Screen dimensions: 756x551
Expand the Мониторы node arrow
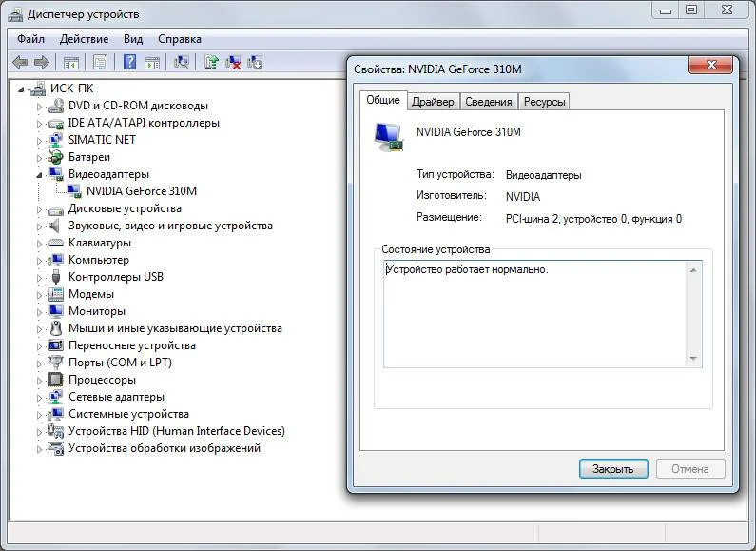click(x=39, y=312)
